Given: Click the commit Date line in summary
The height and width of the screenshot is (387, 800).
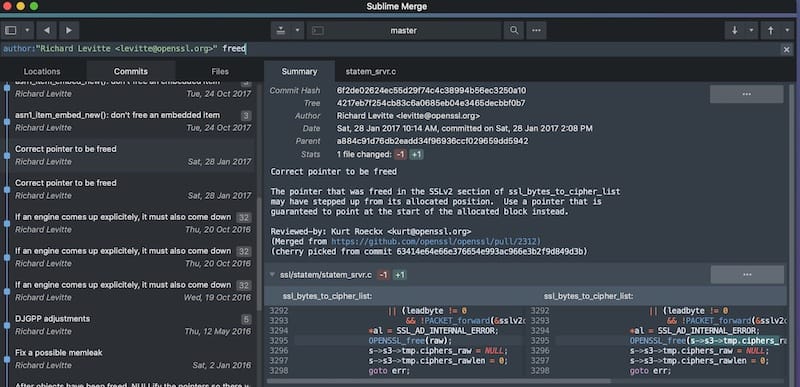Looking at the screenshot, I should click(x=464, y=128).
